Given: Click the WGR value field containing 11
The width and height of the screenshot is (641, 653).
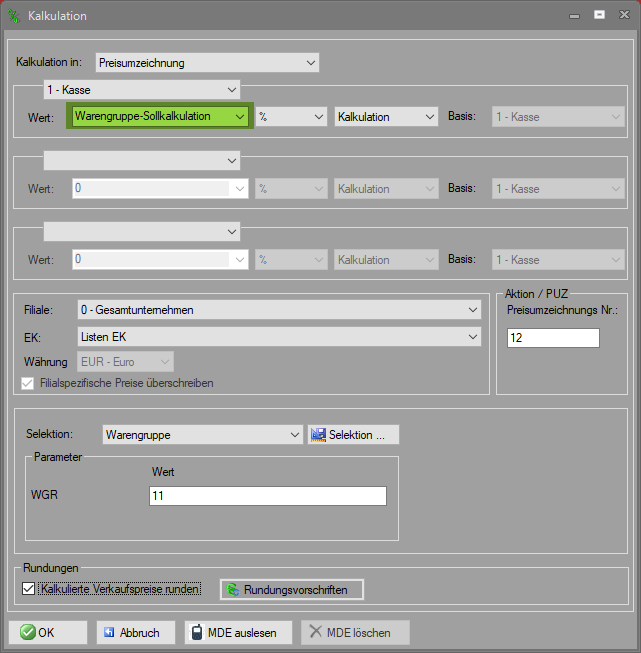Looking at the screenshot, I should point(267,496).
